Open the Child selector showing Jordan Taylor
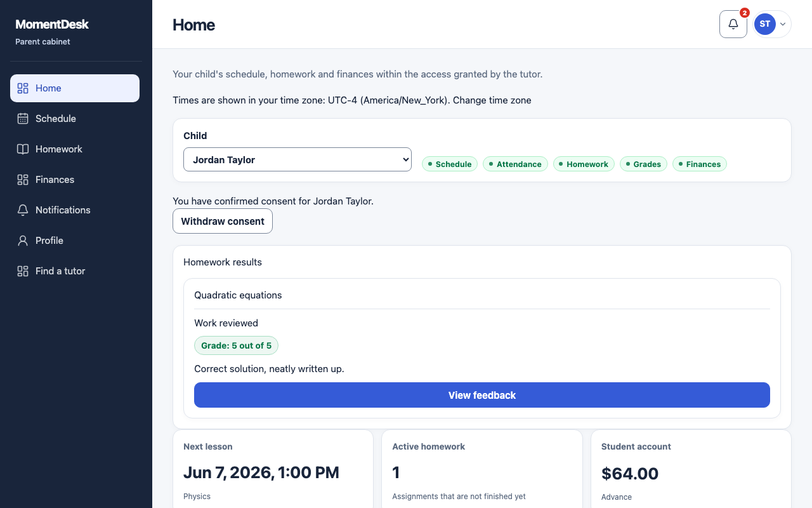 pos(298,159)
